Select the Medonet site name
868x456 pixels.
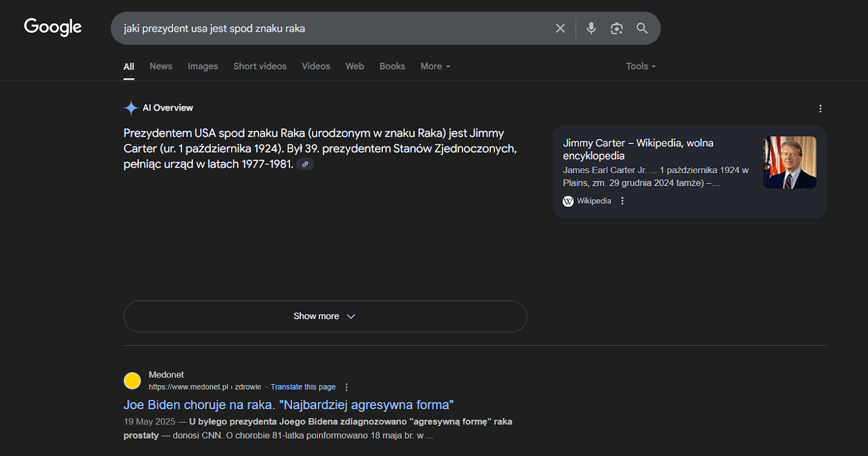tap(166, 375)
